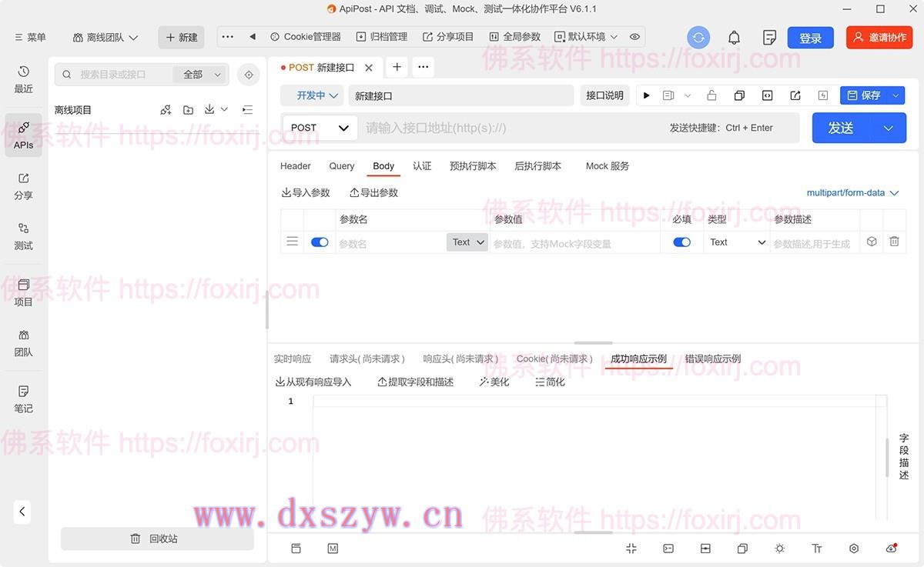
Task: Open the 笔记 notes sidebar section
Action: (x=23, y=399)
